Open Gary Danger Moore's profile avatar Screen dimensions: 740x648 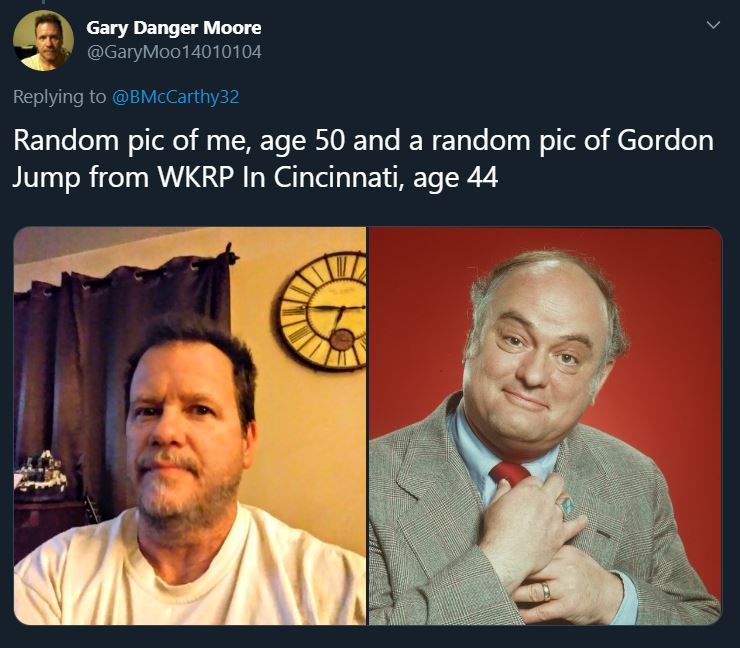click(43, 41)
